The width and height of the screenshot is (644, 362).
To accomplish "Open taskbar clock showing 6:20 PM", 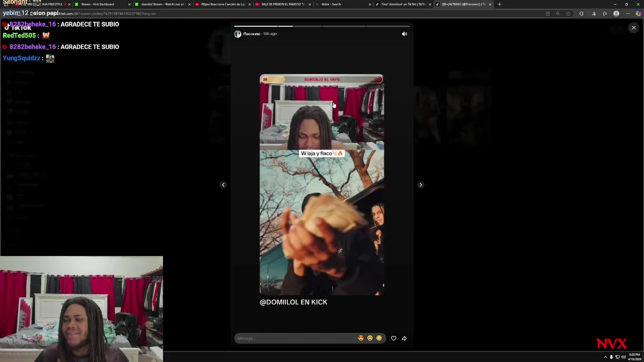I will coord(633,357).
